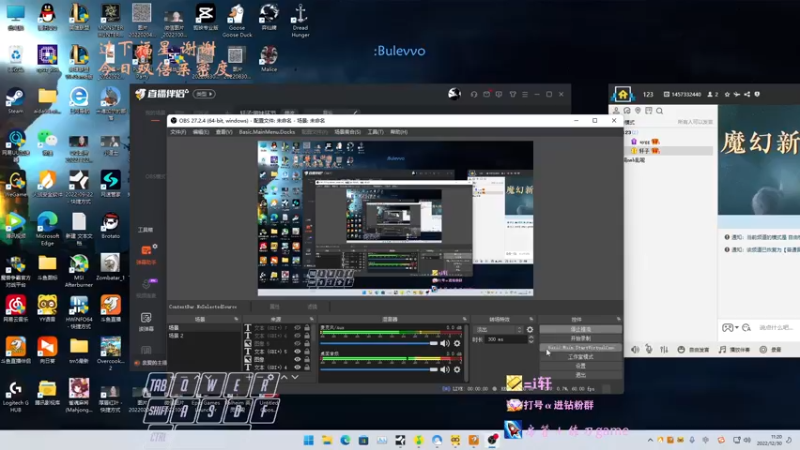
Task: Open gear settings for 麦克风/Aux channel
Action: (457, 343)
